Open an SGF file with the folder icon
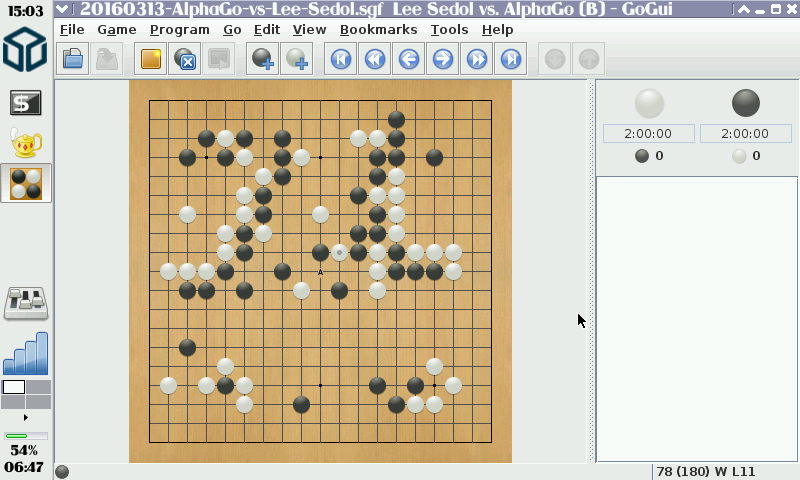This screenshot has width=800, height=480. (73, 59)
